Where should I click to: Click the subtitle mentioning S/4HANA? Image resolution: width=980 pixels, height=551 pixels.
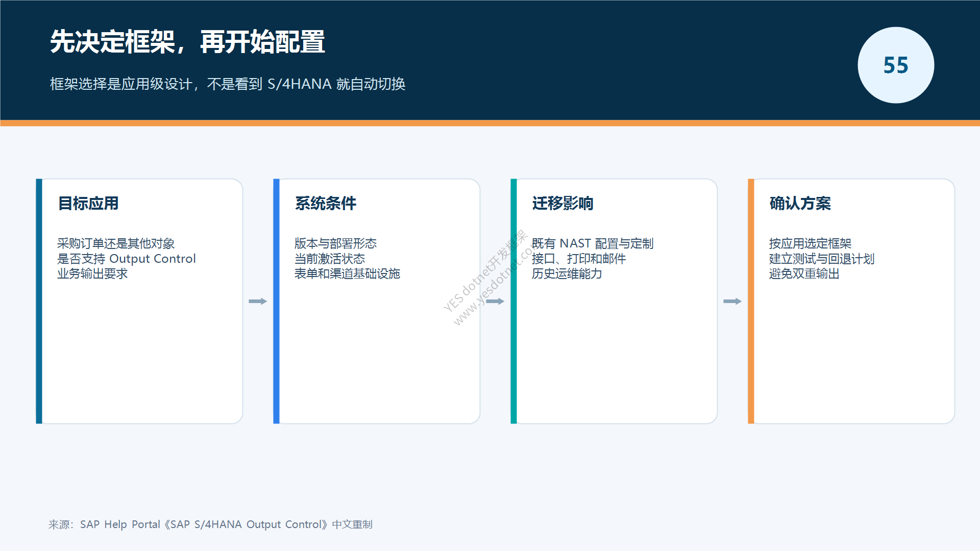pyautogui.click(x=228, y=84)
